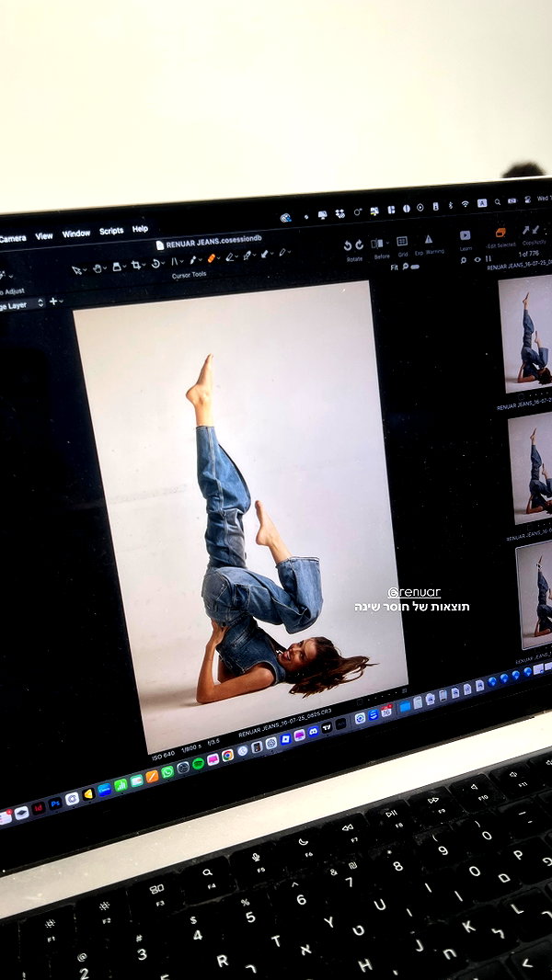Screen dimensions: 552x980
Task: Select the Keystone cursor tool
Action: click(175, 262)
